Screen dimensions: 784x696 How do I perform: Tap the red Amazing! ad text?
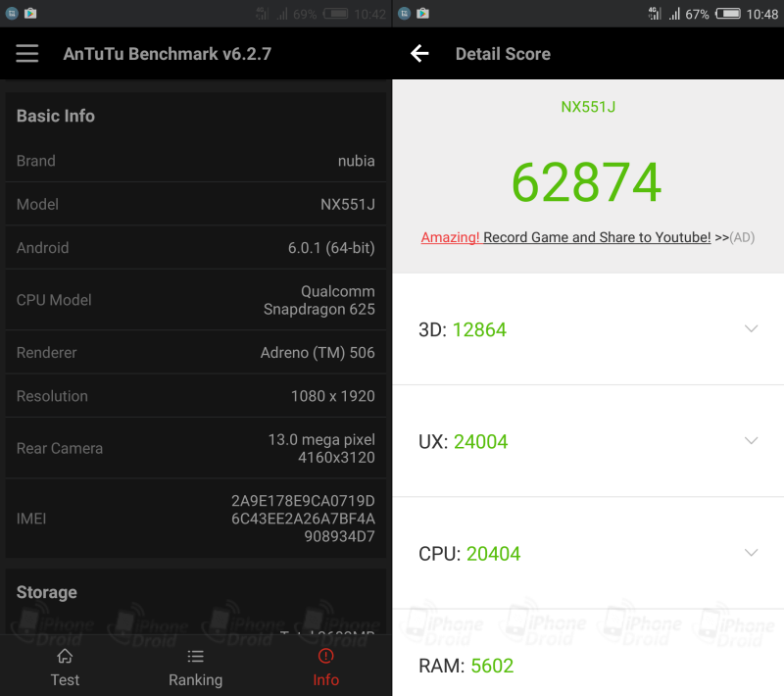(x=450, y=237)
